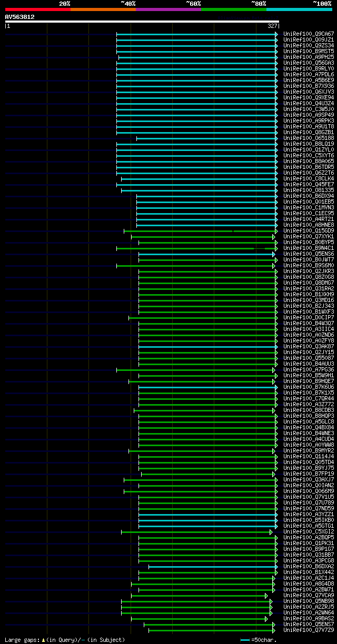Open hit UniRef100_B9MST5
The width and height of the screenshot is (337, 644).
309,51
